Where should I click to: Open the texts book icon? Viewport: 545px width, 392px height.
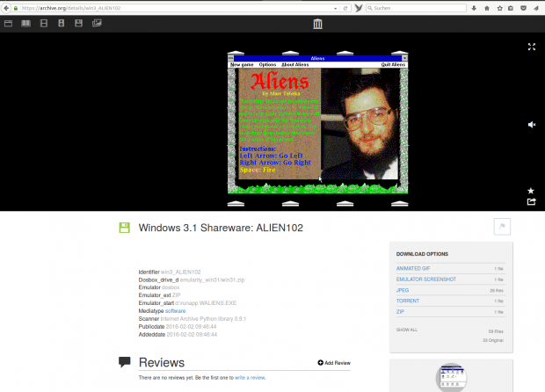click(25, 23)
